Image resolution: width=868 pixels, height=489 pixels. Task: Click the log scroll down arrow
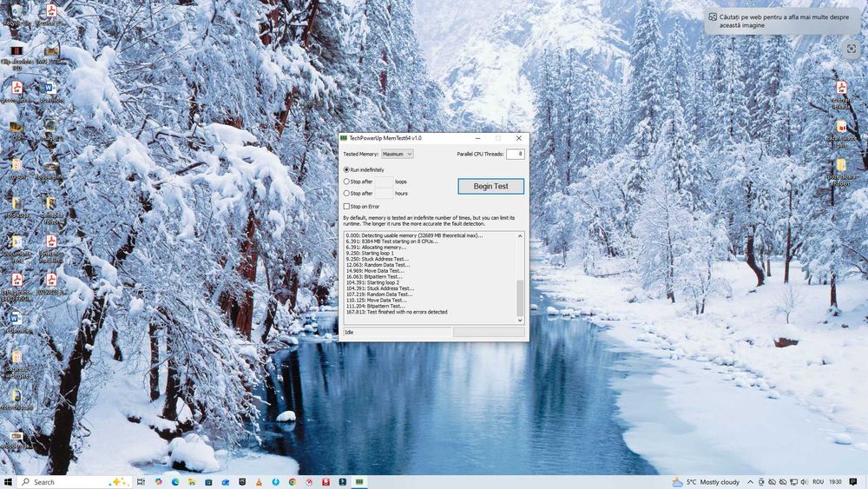click(520, 320)
